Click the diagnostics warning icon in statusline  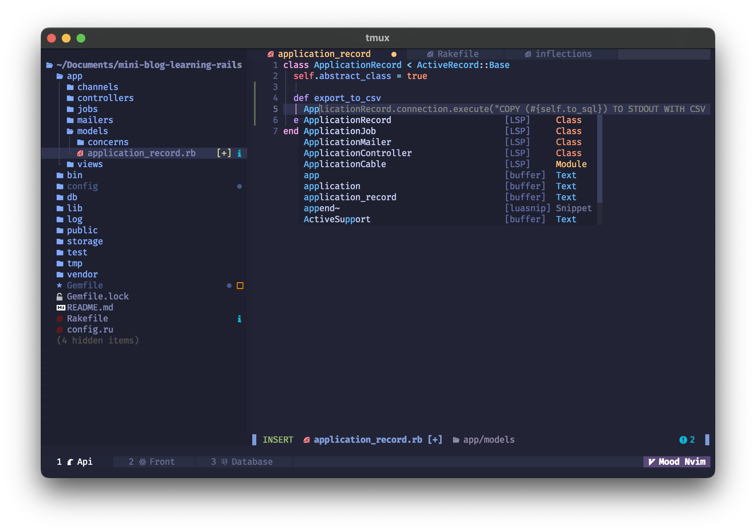pos(683,440)
